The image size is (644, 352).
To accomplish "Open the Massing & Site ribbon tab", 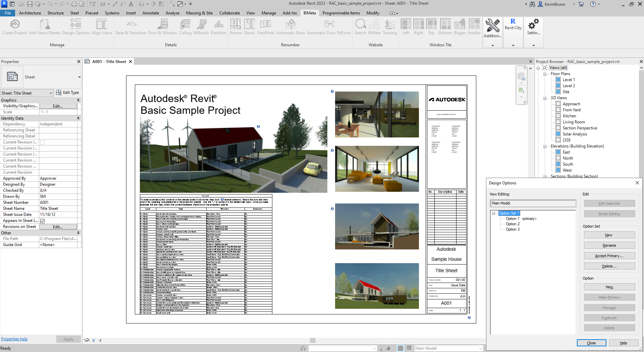I will pyautogui.click(x=199, y=13).
